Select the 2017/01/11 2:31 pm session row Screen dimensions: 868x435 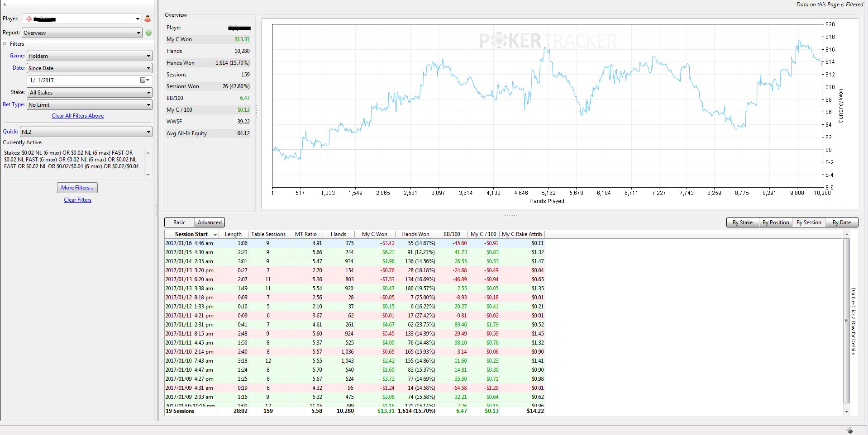pyautogui.click(x=354, y=325)
